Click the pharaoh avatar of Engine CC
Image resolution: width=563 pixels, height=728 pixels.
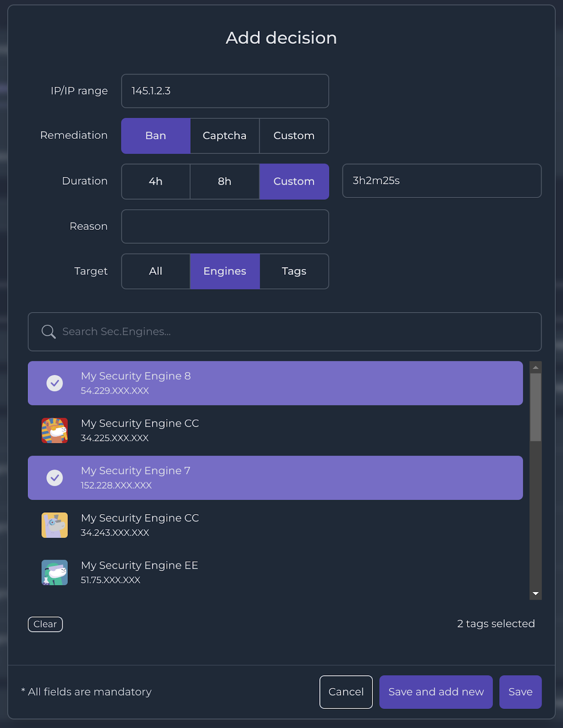(x=55, y=430)
